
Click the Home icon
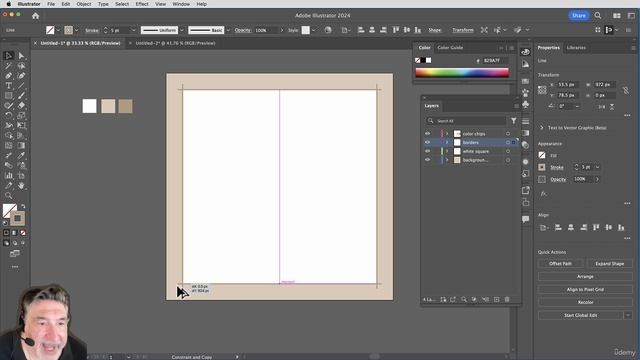tap(36, 16)
